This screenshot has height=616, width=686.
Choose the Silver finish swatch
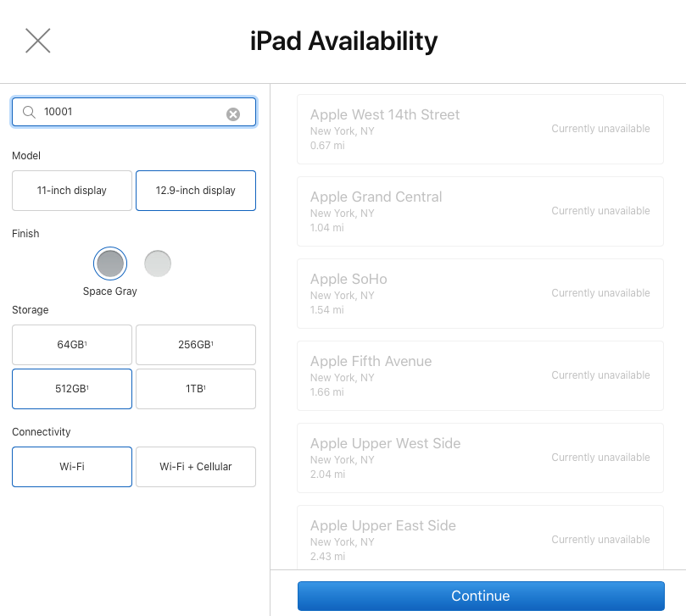[158, 264]
